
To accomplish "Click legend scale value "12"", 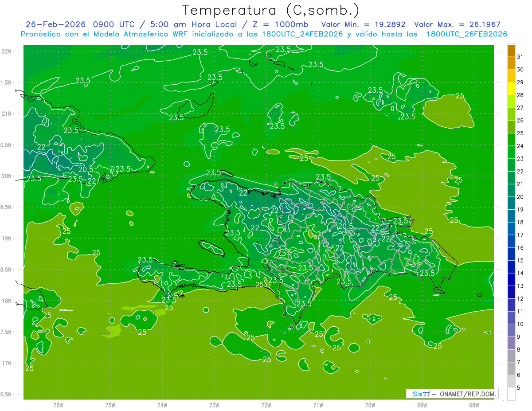I will point(520,298).
